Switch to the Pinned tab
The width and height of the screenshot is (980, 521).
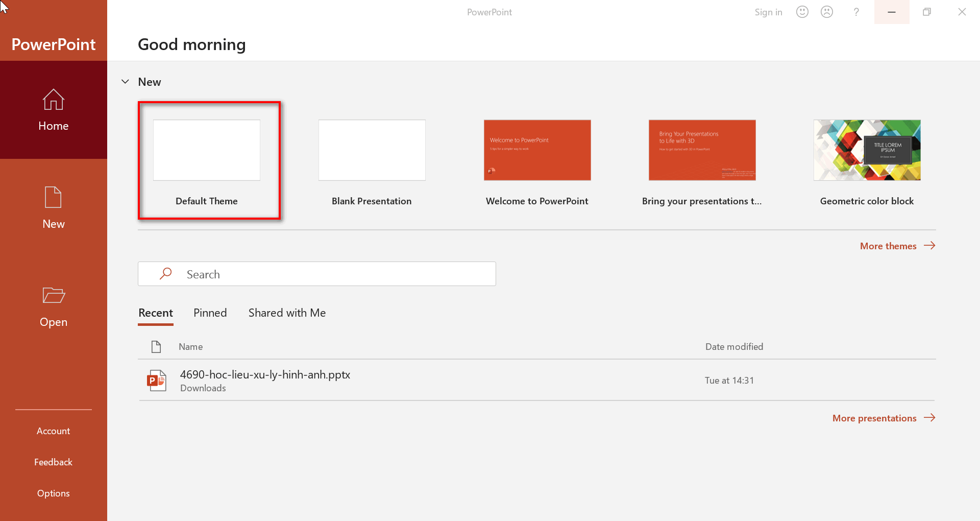[x=210, y=313]
